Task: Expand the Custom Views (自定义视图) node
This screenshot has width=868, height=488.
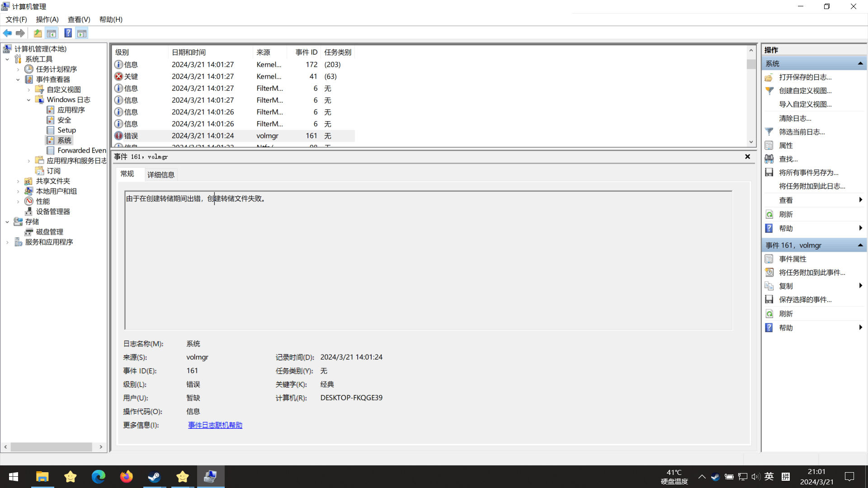Action: pos(29,90)
